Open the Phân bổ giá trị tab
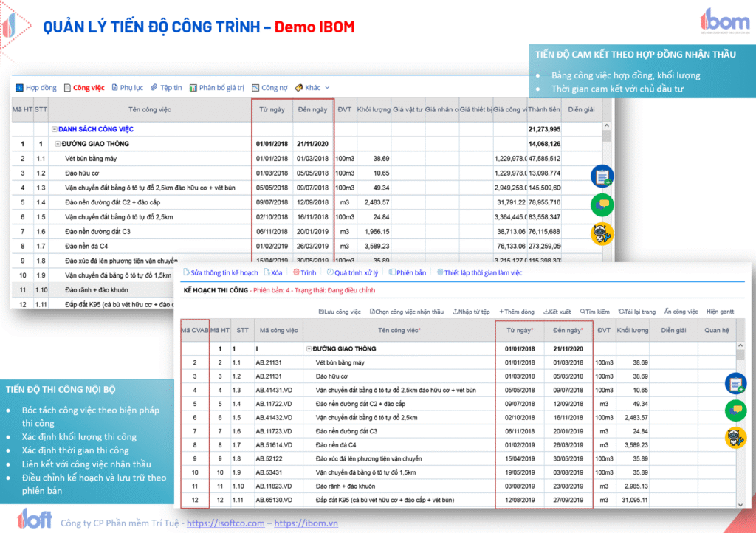This screenshot has height=533, width=756. 217,88
